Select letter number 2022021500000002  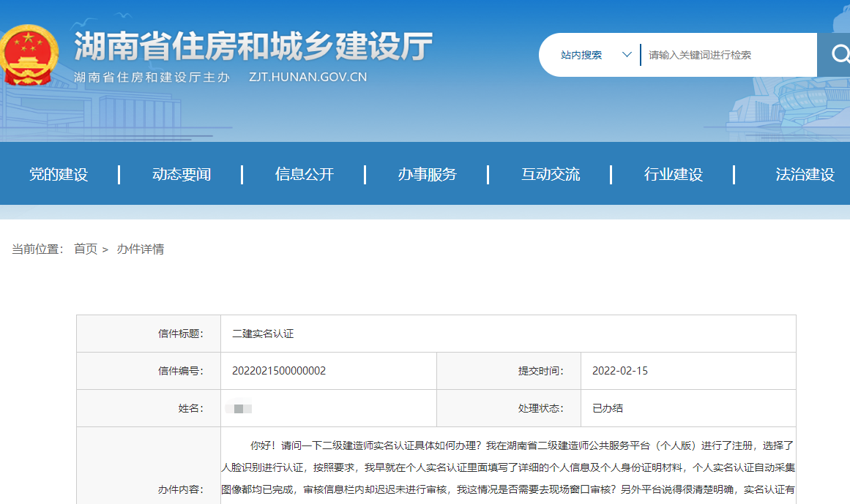(x=278, y=371)
